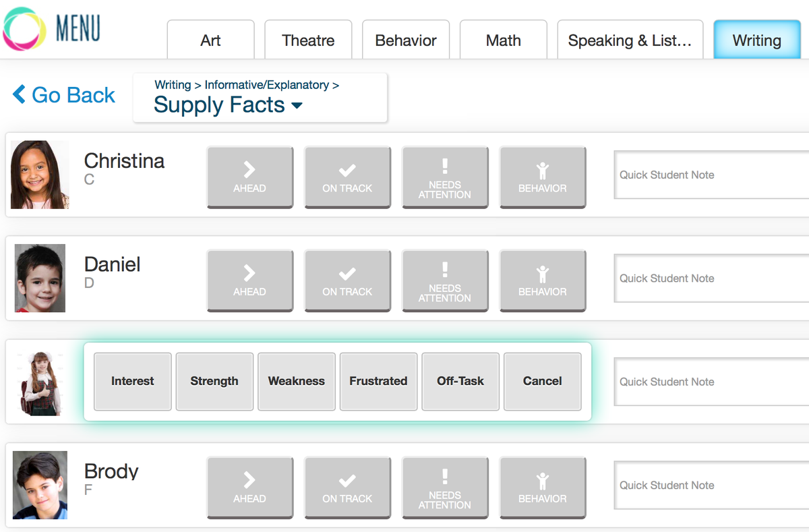809x532 pixels.
Task: Switch to the Math tab
Action: click(x=503, y=40)
